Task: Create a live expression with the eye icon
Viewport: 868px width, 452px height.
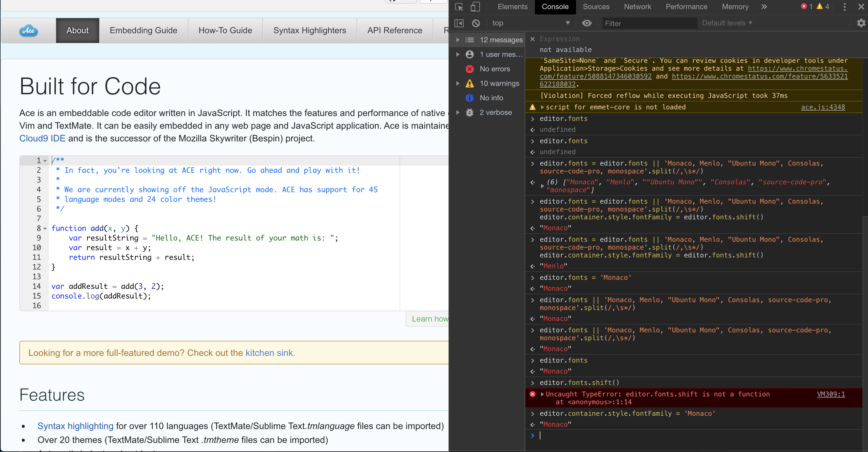Action: coord(587,23)
